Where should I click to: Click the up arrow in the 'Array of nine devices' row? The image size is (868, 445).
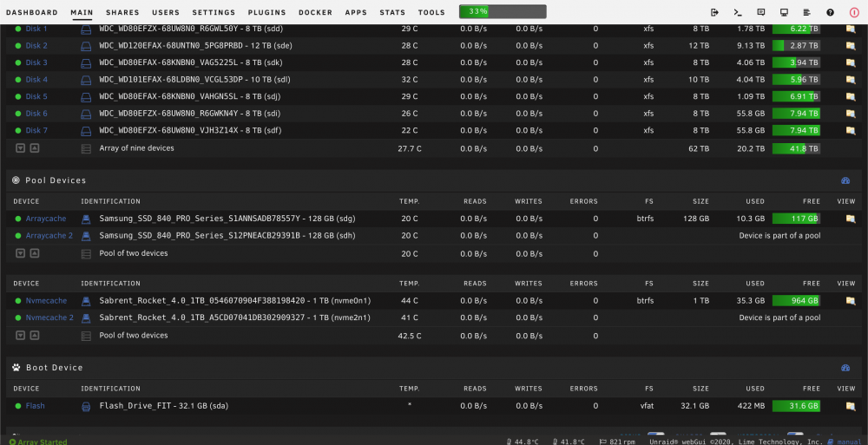[x=35, y=148]
